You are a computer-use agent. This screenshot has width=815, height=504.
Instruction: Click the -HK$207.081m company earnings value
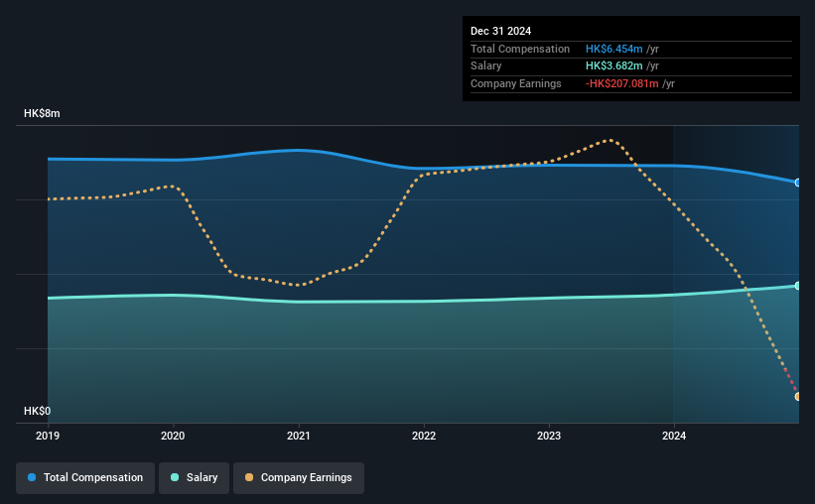(x=622, y=83)
